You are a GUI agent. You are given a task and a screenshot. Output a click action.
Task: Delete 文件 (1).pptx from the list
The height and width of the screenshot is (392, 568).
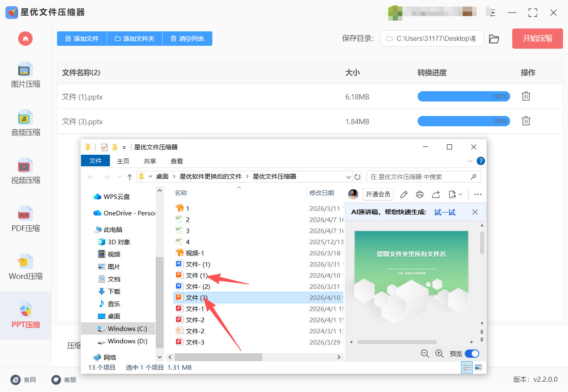coord(526,96)
